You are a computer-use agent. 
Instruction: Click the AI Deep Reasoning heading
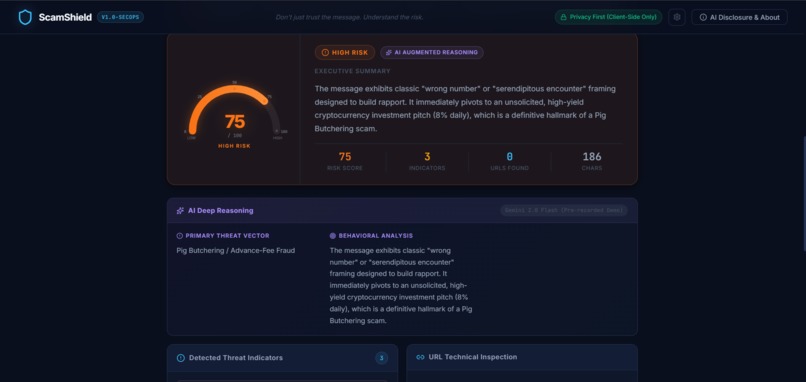221,211
